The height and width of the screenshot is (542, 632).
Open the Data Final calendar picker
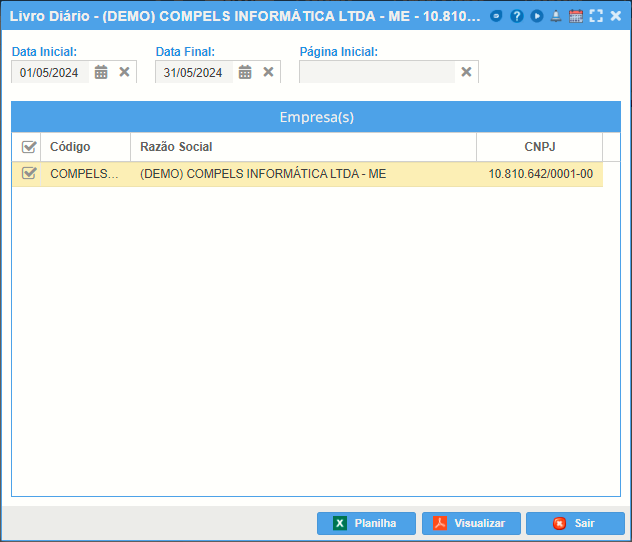coord(245,72)
